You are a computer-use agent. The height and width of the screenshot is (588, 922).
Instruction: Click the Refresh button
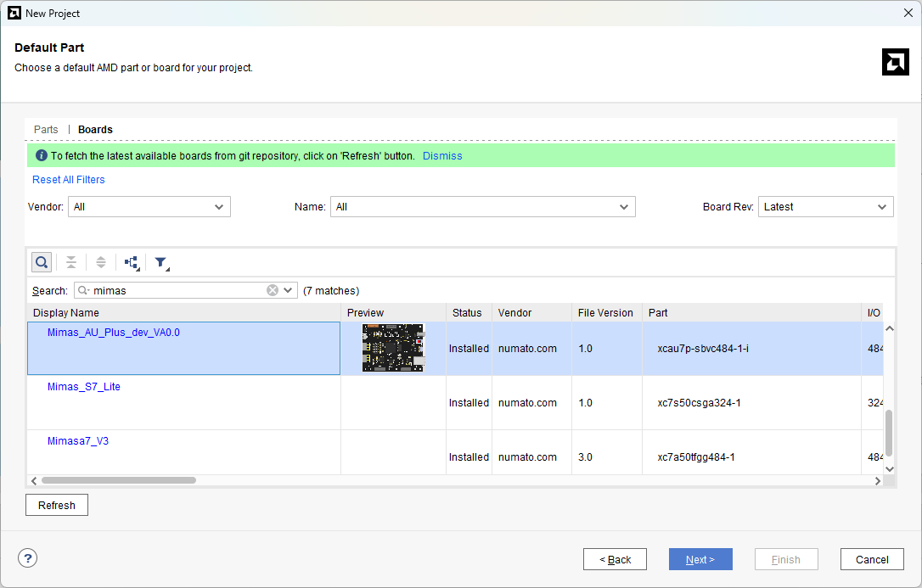click(x=57, y=506)
